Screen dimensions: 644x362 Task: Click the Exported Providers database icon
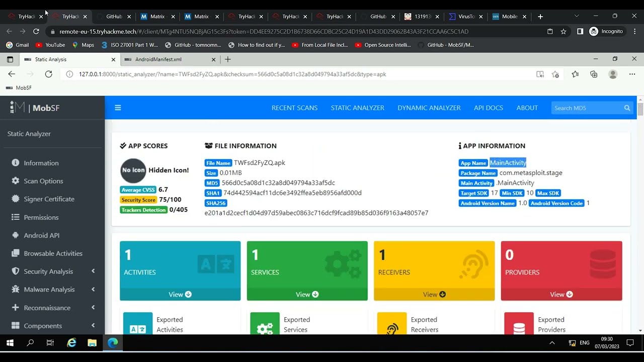click(x=519, y=325)
